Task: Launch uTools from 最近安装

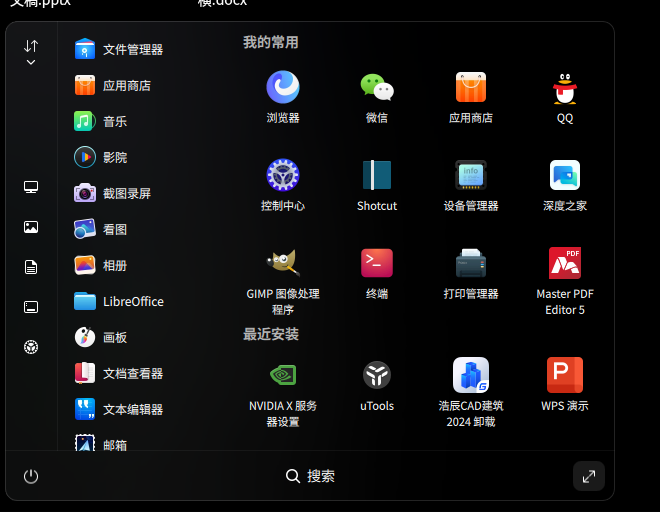Action: (377, 385)
